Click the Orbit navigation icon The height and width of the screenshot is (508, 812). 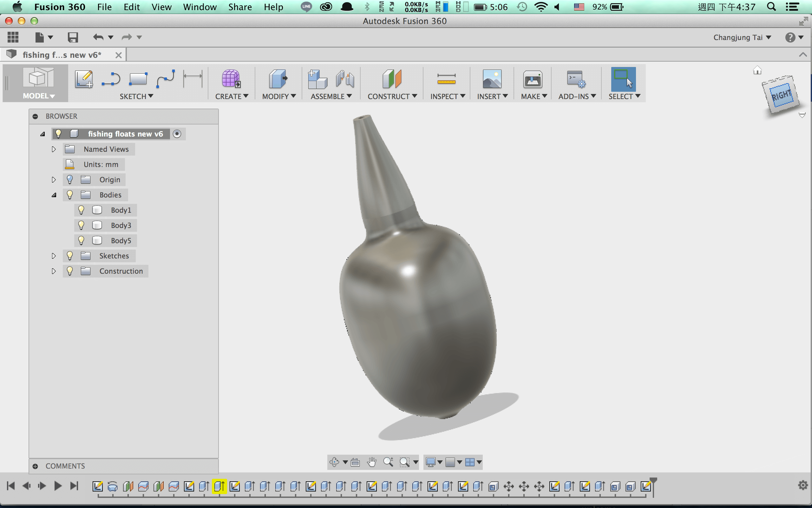click(x=334, y=462)
